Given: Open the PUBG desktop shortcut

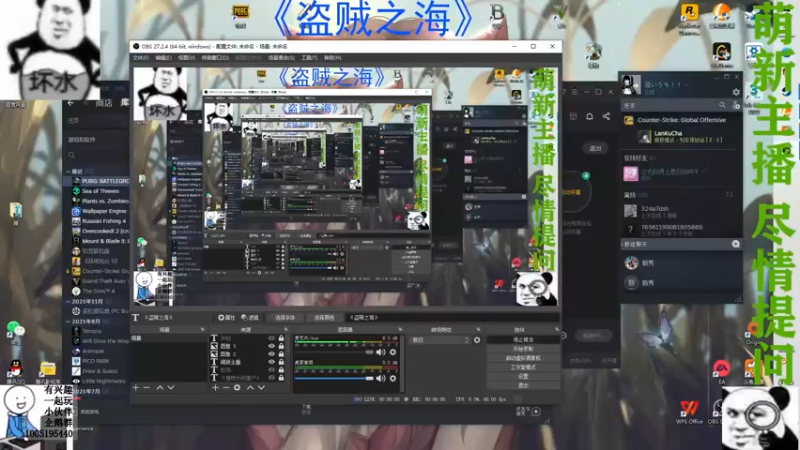Looking at the screenshot, I should (240, 15).
